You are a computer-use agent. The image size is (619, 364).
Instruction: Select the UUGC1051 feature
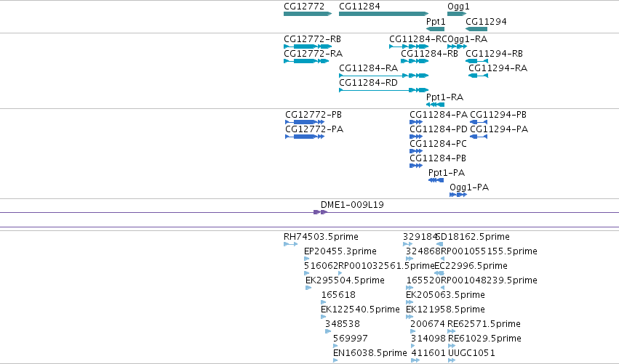tap(452, 360)
